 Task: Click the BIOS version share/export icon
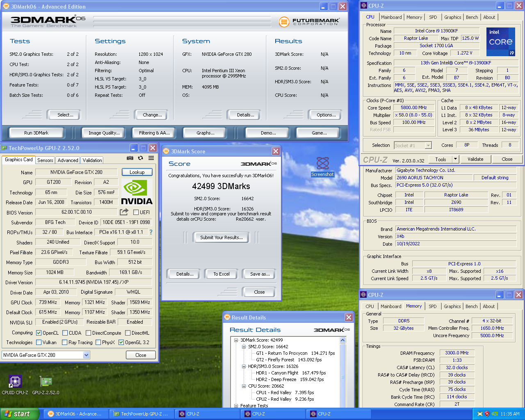point(124,212)
